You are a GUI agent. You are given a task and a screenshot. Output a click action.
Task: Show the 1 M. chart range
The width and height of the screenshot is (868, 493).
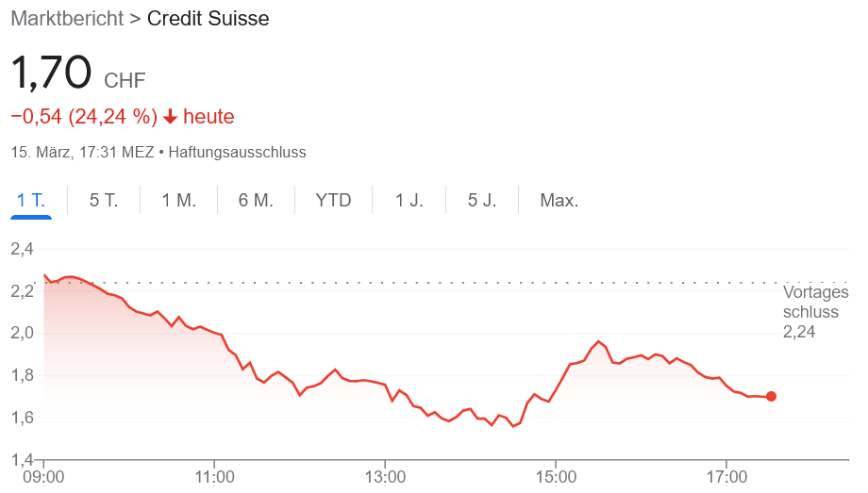pyautogui.click(x=178, y=200)
